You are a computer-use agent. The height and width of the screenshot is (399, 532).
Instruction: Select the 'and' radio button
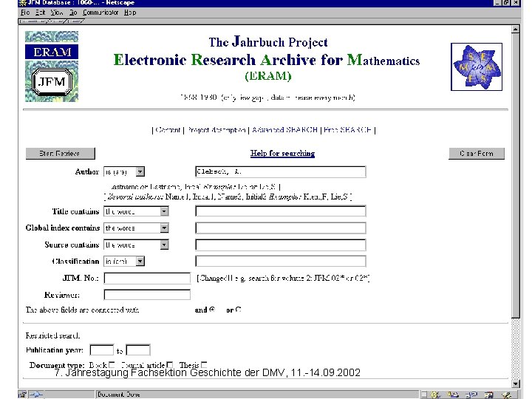tap(212, 310)
